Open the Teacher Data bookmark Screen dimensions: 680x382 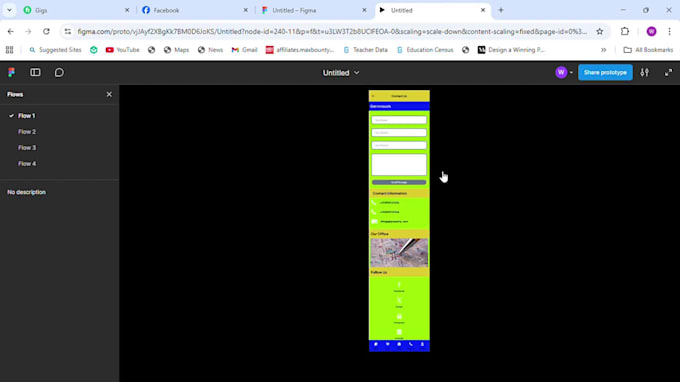point(365,50)
